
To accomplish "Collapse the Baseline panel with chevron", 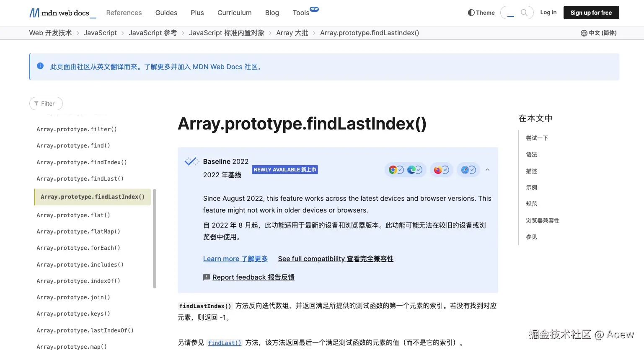I will pos(487,170).
